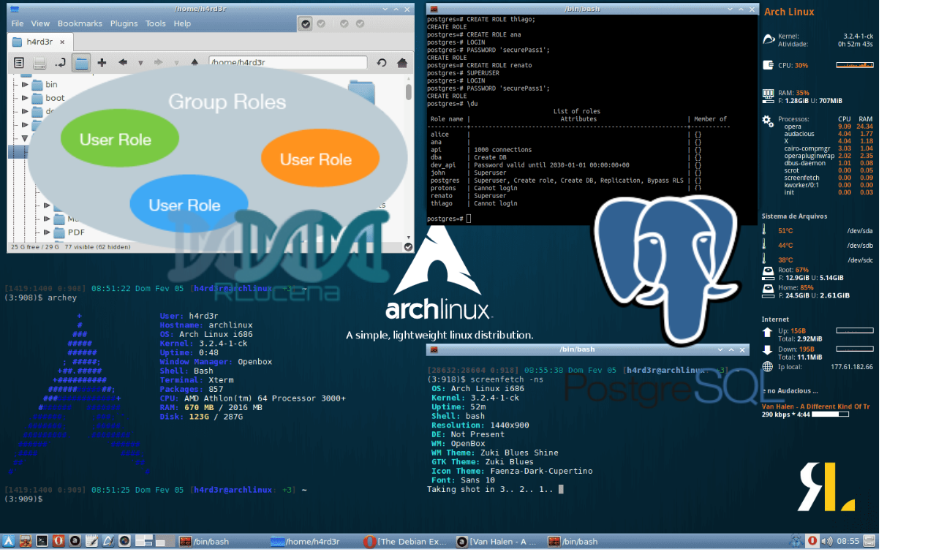Viewport: 936px width, 560px height.
Task: Open the Tools menu
Action: pyautogui.click(x=156, y=23)
